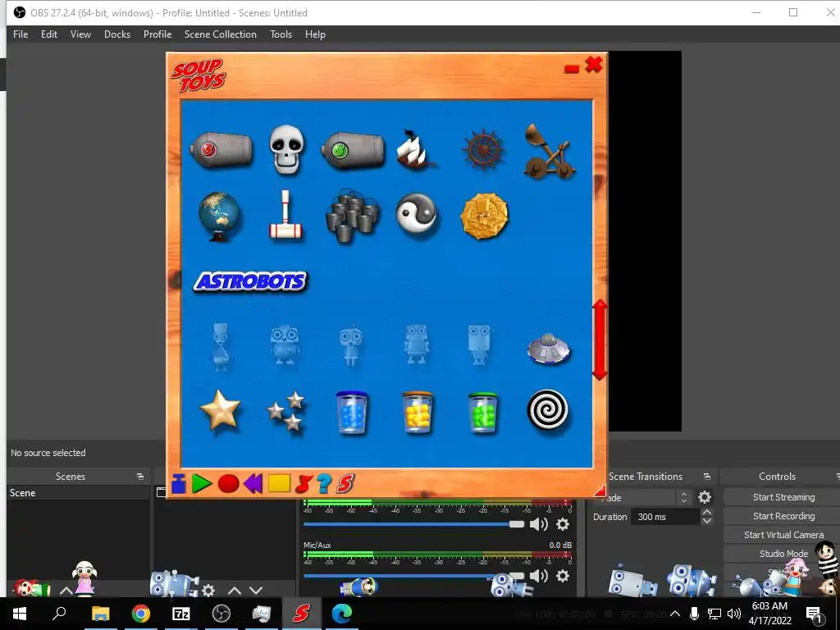Increase transition duration with up arrow

[706, 513]
